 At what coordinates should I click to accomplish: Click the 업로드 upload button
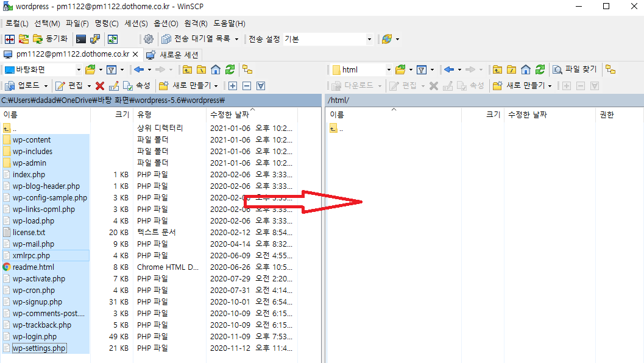[x=22, y=85]
